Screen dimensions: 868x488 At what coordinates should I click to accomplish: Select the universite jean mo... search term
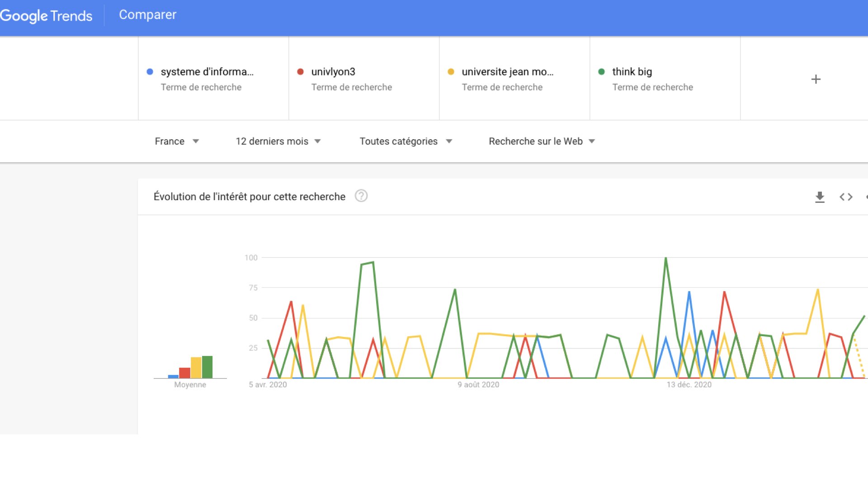514,79
